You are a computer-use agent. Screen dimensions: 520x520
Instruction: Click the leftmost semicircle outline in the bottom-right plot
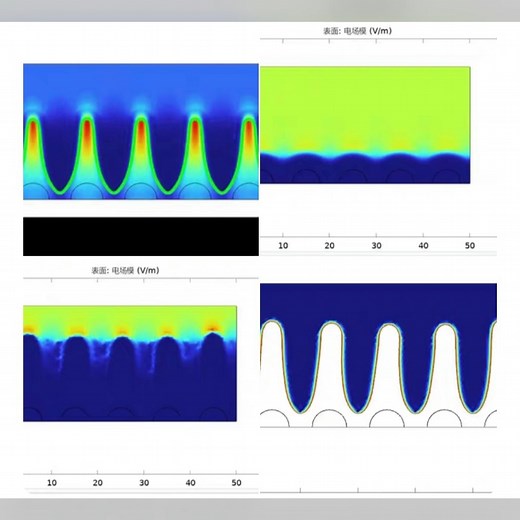[275, 418]
